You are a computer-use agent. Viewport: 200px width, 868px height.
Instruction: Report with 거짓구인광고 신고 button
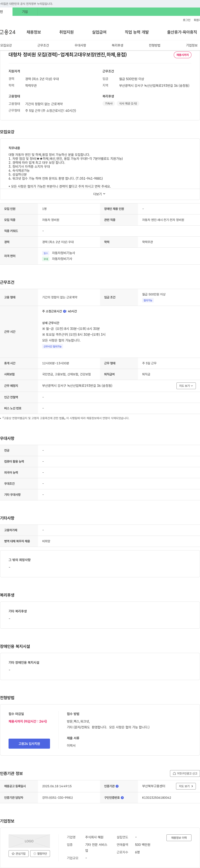(x=185, y=773)
